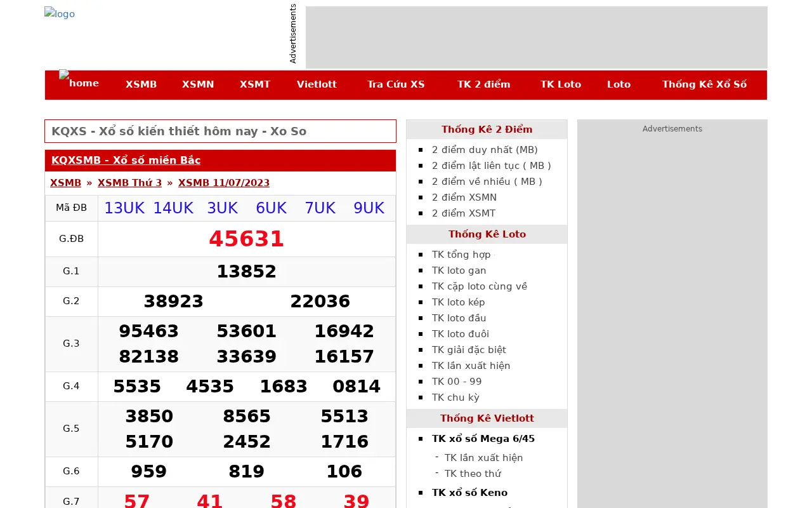Click the Loto navigation item

pos(619,84)
